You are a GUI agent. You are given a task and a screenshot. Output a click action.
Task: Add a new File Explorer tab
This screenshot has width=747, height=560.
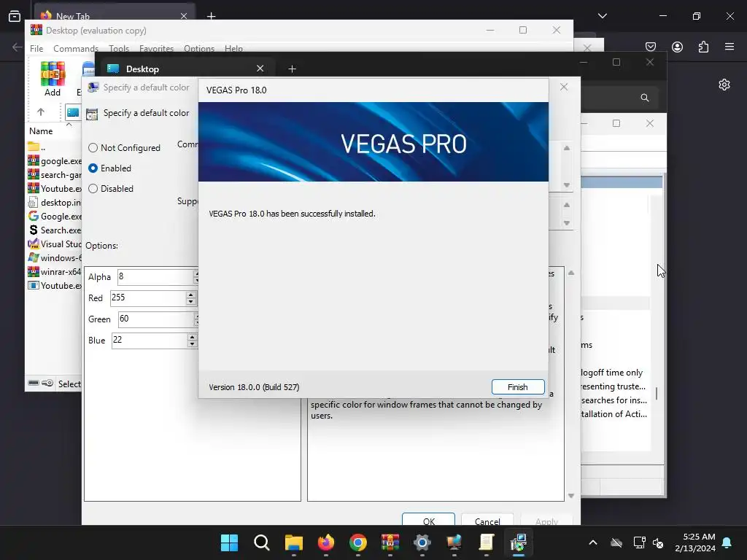(x=292, y=69)
